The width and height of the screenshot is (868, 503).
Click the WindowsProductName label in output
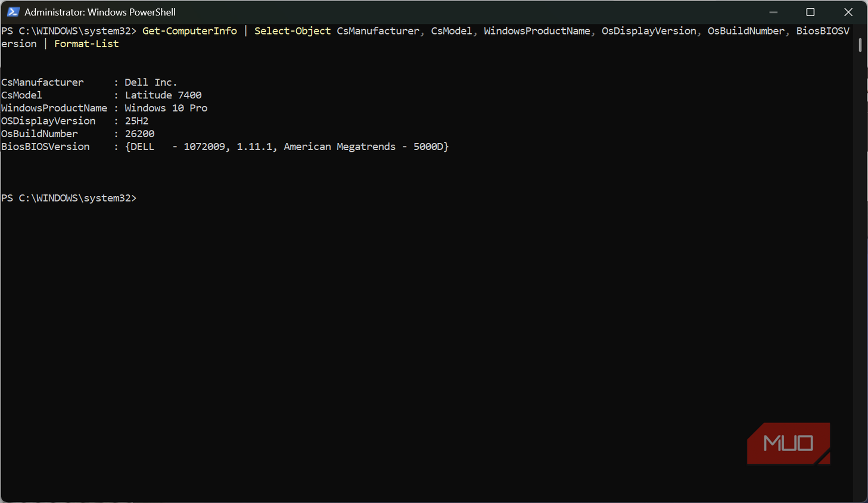click(x=54, y=108)
